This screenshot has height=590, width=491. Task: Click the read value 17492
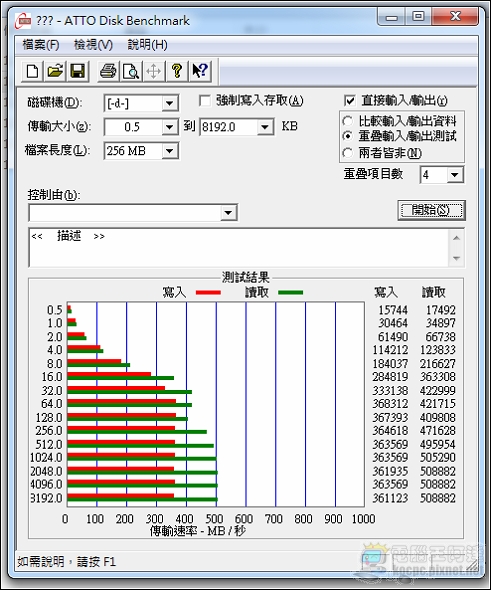(x=441, y=310)
